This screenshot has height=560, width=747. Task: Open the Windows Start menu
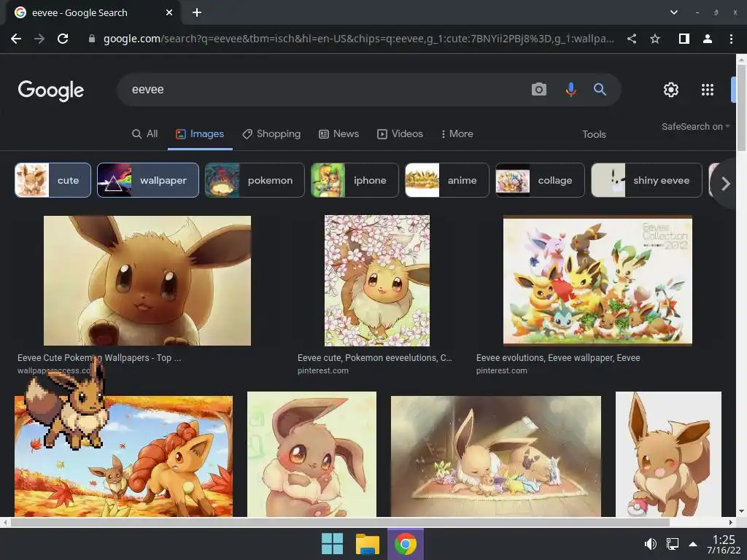tap(332, 543)
